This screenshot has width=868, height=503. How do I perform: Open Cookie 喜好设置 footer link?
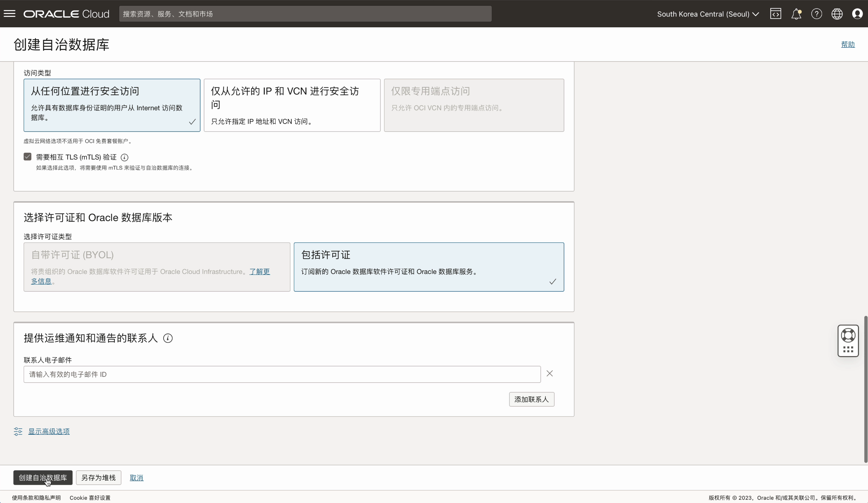pos(90,498)
